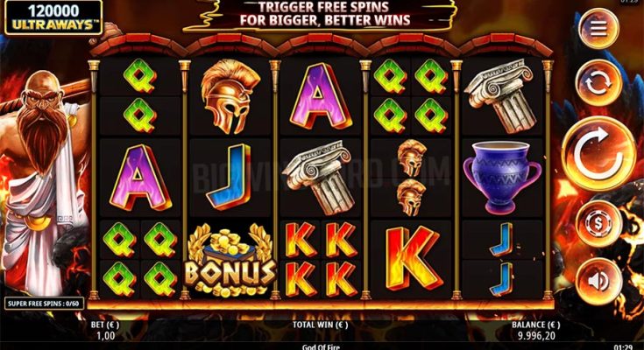The width and height of the screenshot is (644, 350).
Task: Open the hamburger menu button
Action: [x=598, y=28]
